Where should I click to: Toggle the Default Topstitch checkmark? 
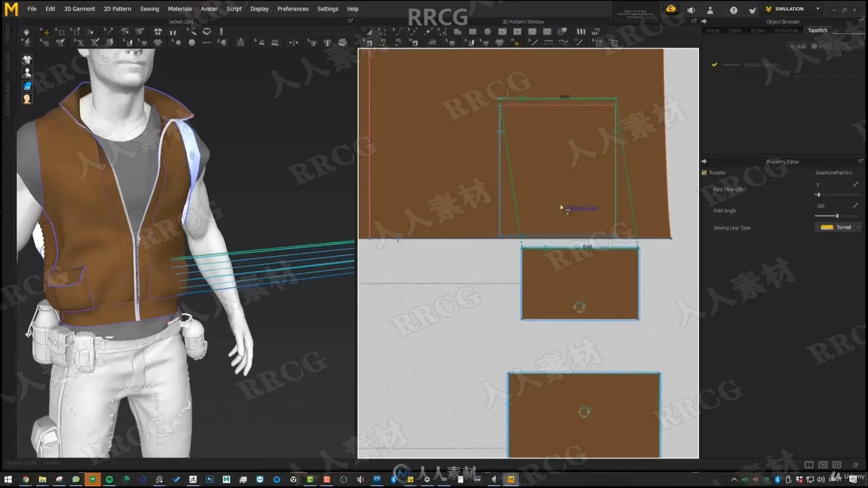(714, 65)
